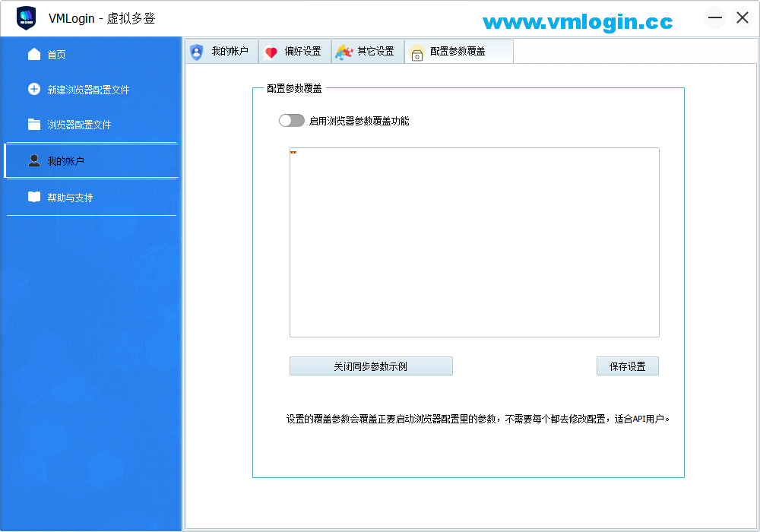Image resolution: width=760 pixels, height=532 pixels.
Task: Minimize the VMLogin window
Action: (715, 18)
